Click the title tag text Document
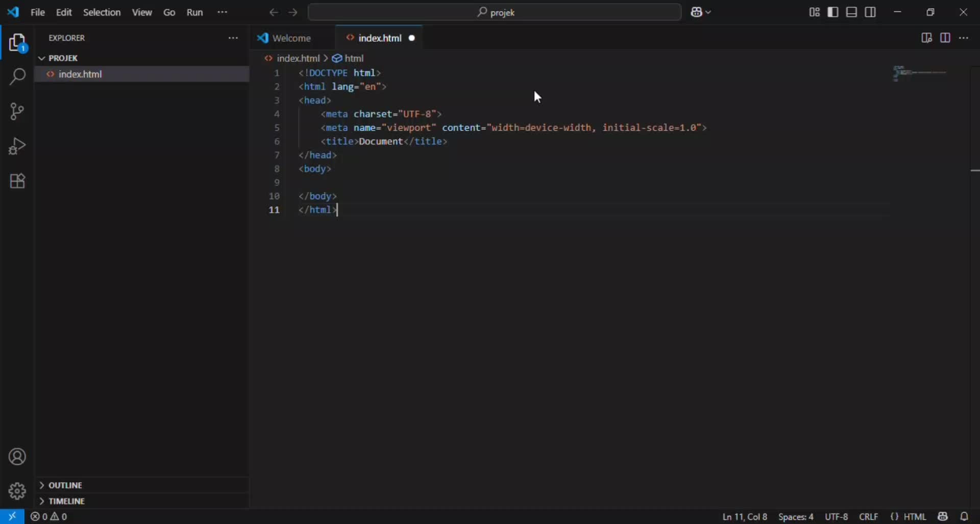980x524 pixels. click(381, 142)
